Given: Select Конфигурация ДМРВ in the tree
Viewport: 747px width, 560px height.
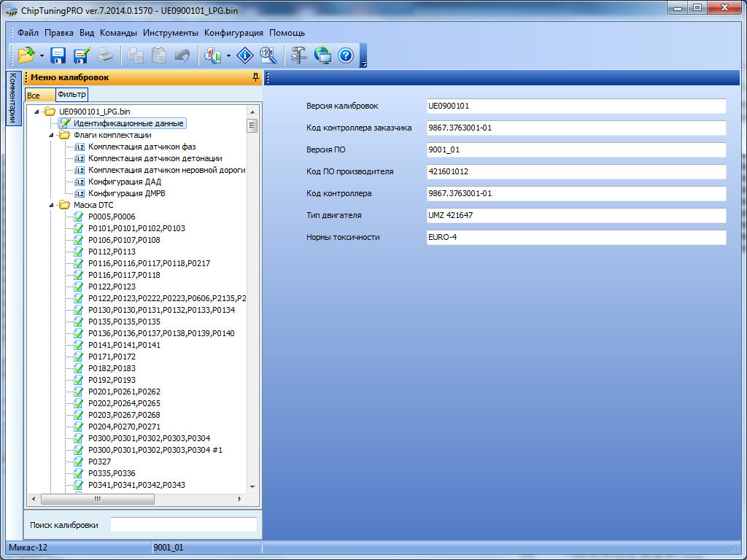Looking at the screenshot, I should pos(125,193).
